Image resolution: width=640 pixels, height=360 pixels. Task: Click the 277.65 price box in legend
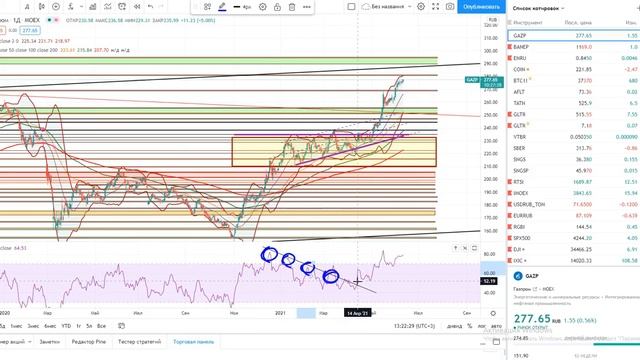point(30,30)
